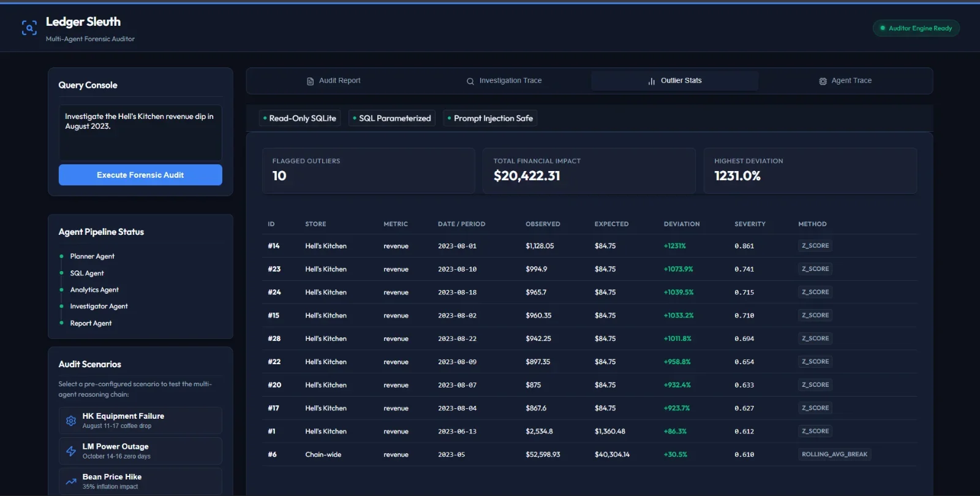Click the Auditor Engine Ready badge
Screen dimensions: 980x496
[x=916, y=28]
